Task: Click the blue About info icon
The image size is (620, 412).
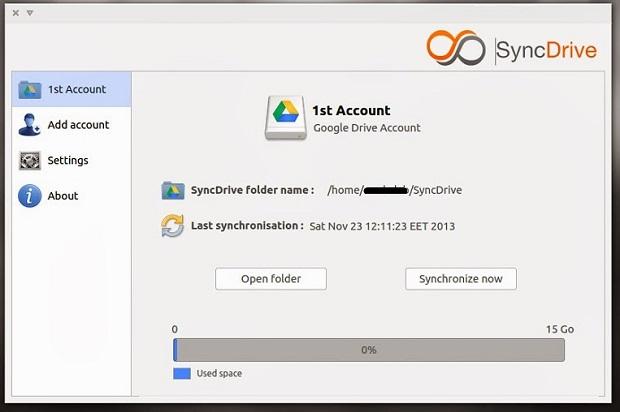Action: click(x=30, y=196)
